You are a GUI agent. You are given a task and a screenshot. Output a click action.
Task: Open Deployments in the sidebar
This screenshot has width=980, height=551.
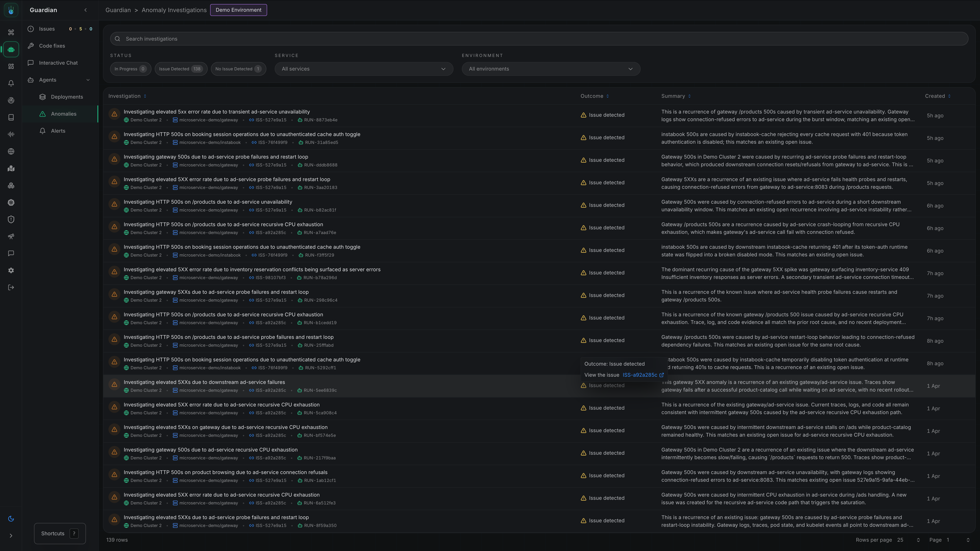click(67, 97)
